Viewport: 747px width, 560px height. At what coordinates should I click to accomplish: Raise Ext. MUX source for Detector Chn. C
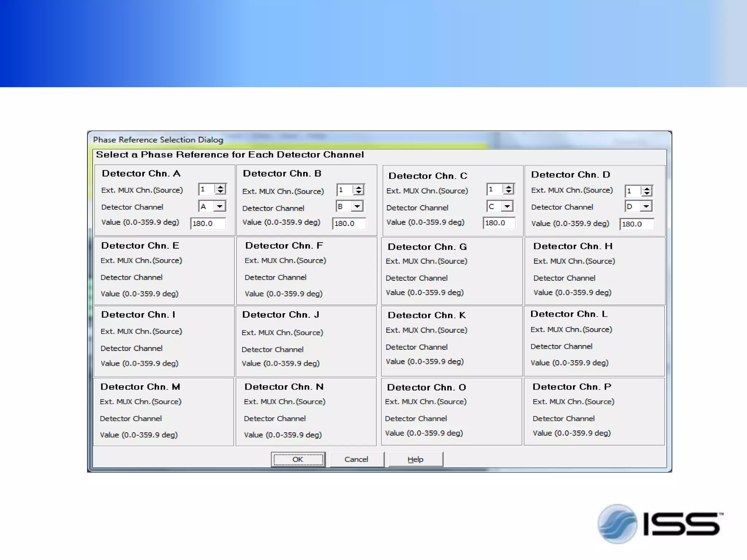click(508, 187)
